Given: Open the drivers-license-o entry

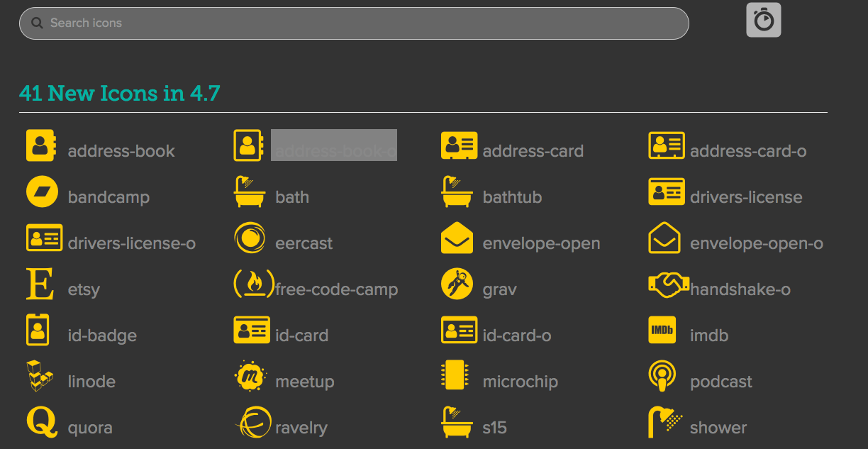Looking at the screenshot, I should point(45,238).
